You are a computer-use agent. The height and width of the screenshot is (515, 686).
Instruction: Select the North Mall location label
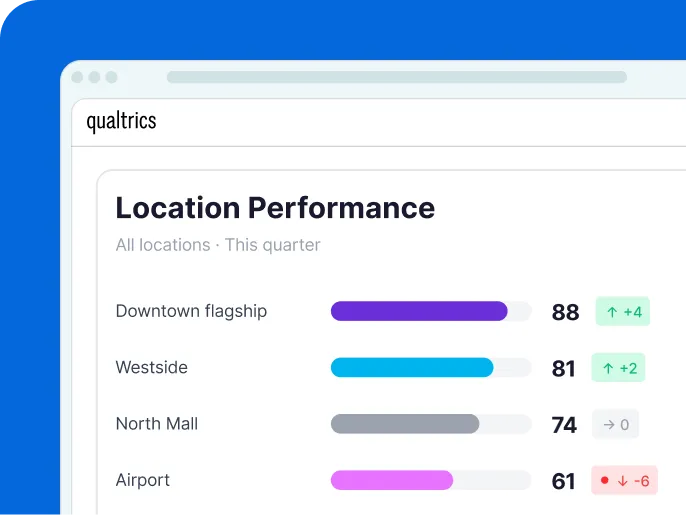coord(157,424)
